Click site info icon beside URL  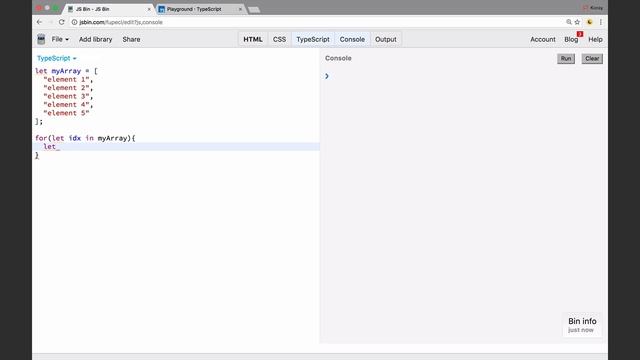[75, 22]
